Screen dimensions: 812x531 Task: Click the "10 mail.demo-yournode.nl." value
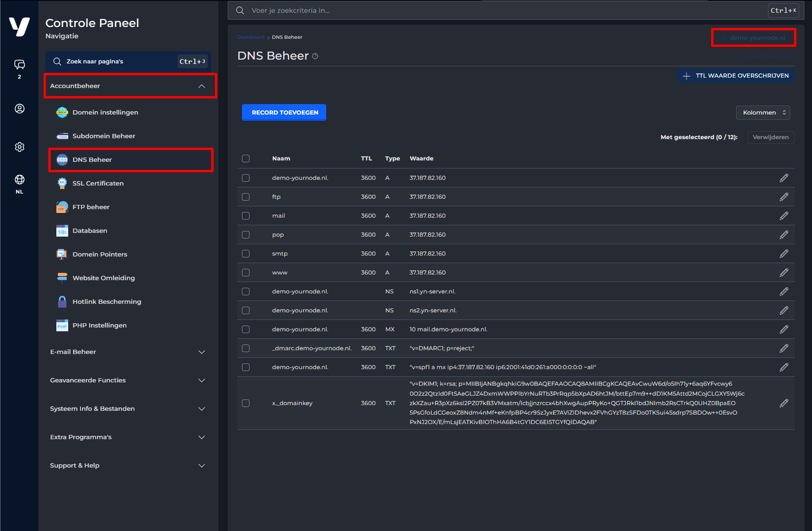tap(448, 329)
